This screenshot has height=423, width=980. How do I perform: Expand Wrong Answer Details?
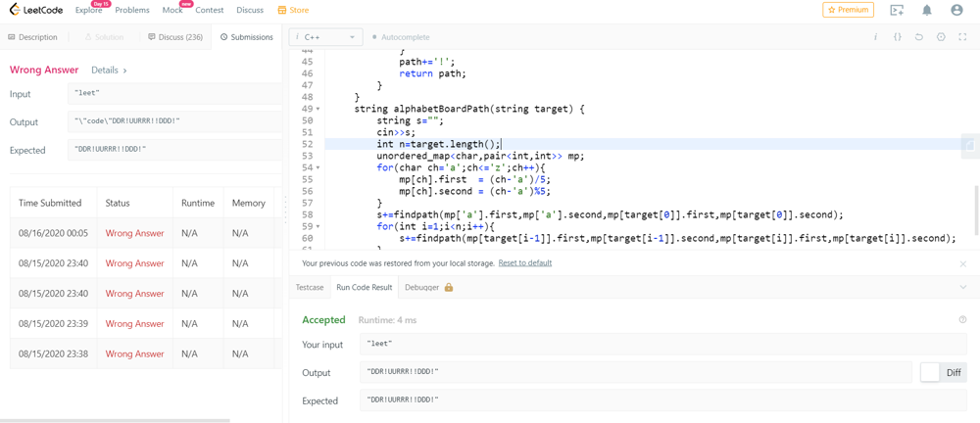click(x=109, y=70)
